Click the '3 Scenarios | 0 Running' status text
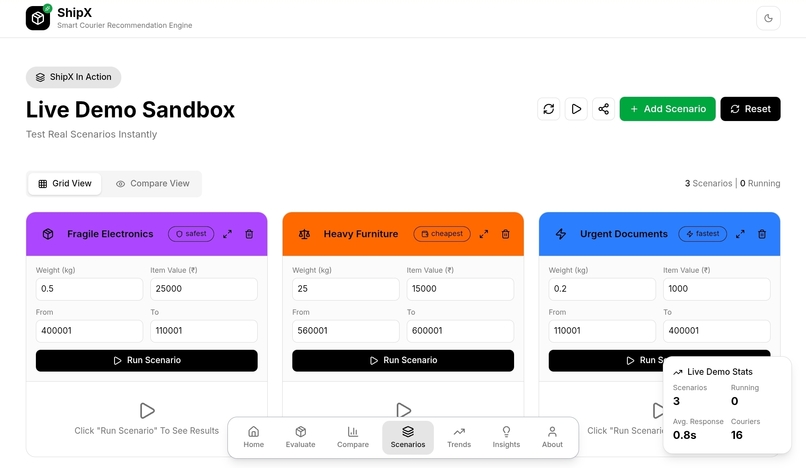Viewport: 806px width, 468px height. [x=732, y=184]
